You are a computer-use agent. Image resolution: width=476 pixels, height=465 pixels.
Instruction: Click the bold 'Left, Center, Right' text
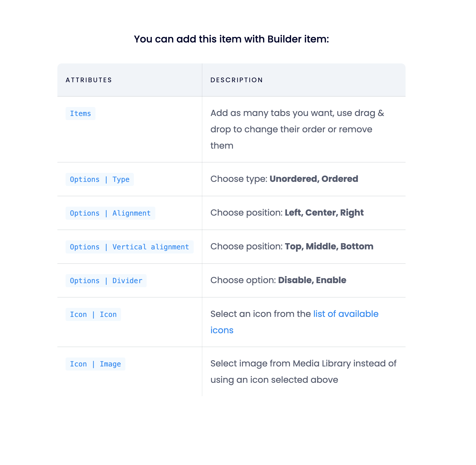[324, 213]
